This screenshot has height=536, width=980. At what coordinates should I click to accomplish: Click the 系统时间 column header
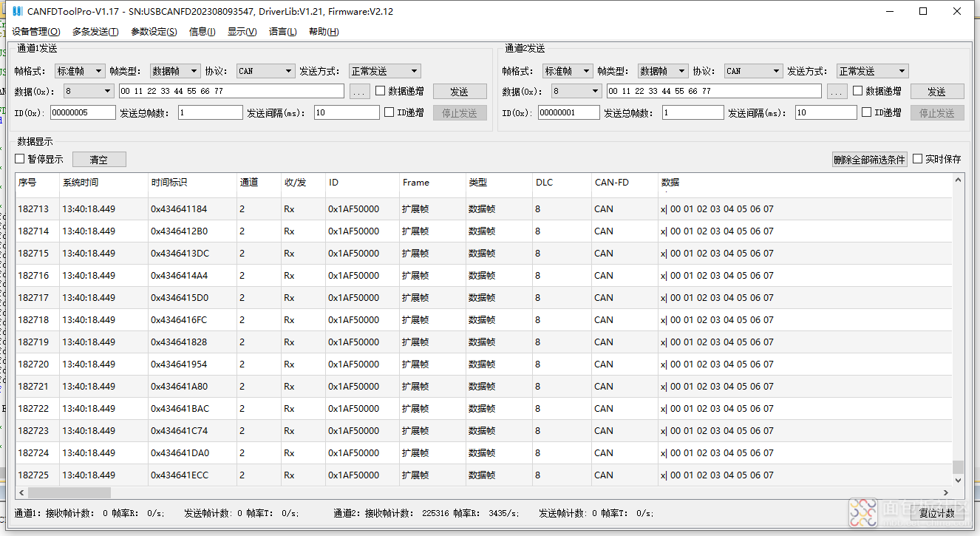click(x=103, y=183)
